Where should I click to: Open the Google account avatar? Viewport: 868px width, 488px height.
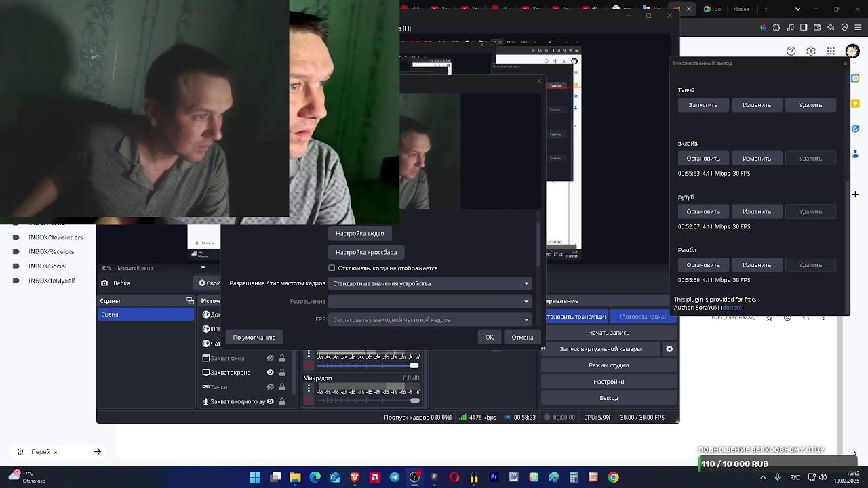pos(852,51)
